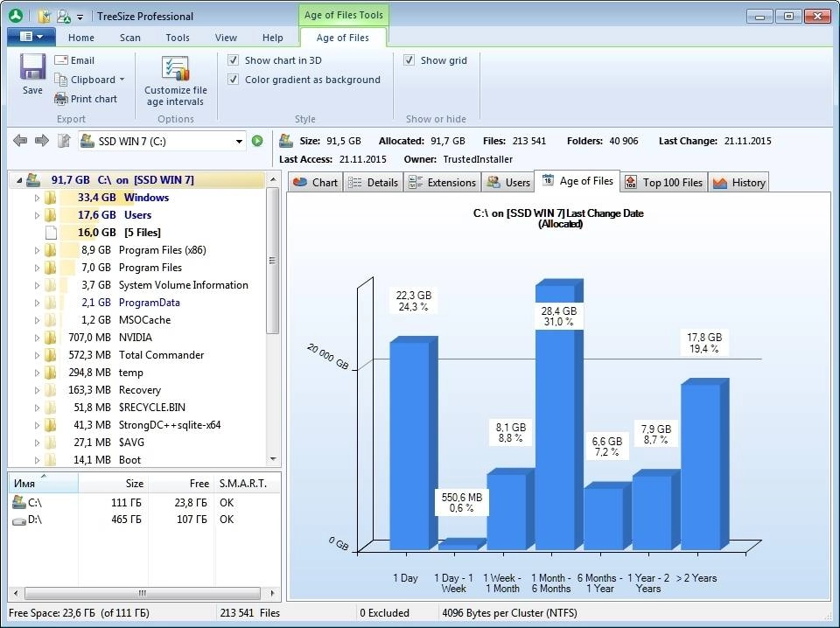
Task: Open the History tab
Action: [738, 183]
